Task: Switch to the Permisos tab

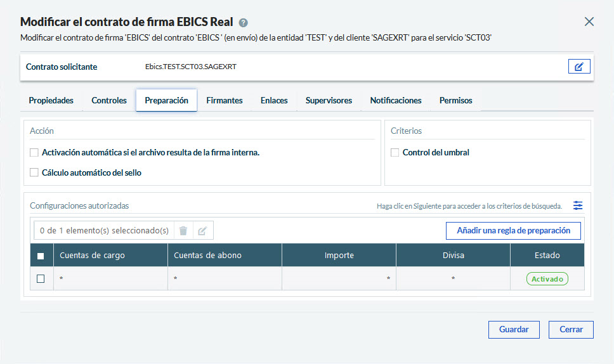Action: pyautogui.click(x=455, y=100)
